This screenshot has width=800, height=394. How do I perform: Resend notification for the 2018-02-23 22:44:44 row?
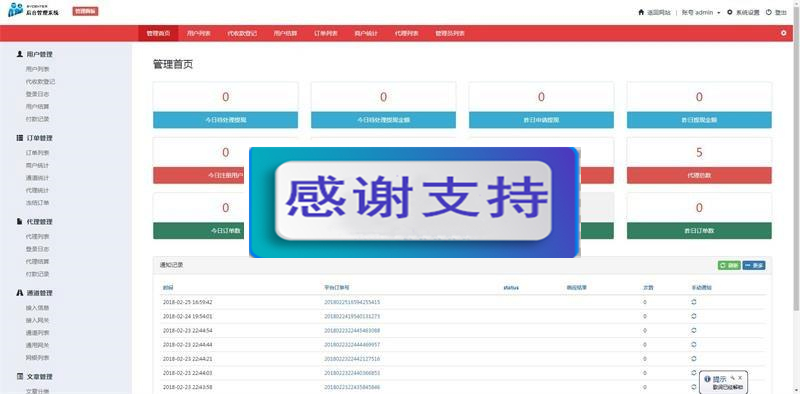(694, 345)
